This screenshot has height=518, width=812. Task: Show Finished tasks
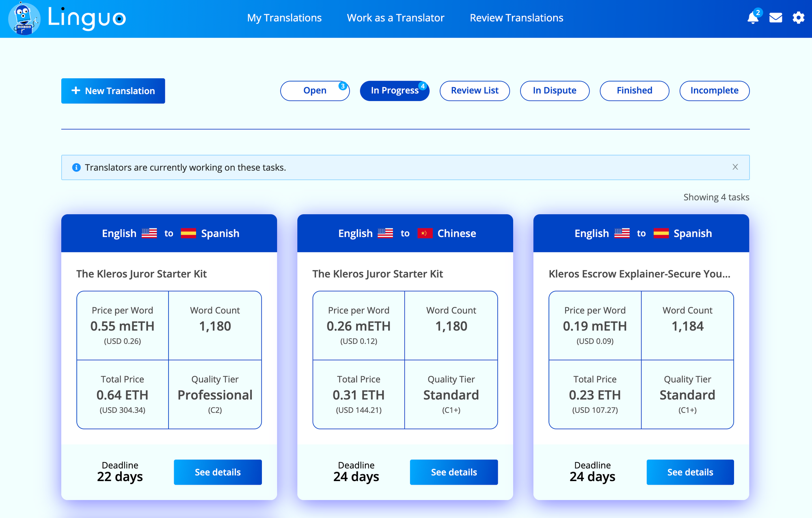(x=634, y=90)
